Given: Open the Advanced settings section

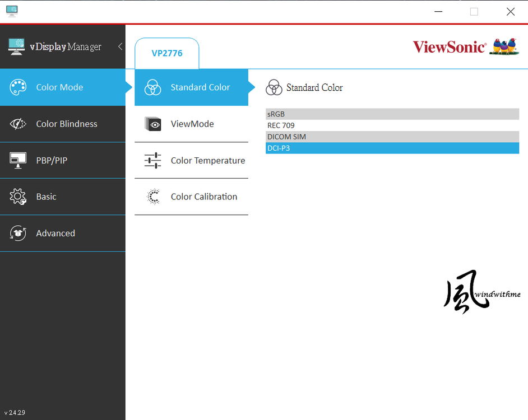Looking at the screenshot, I should point(55,233).
